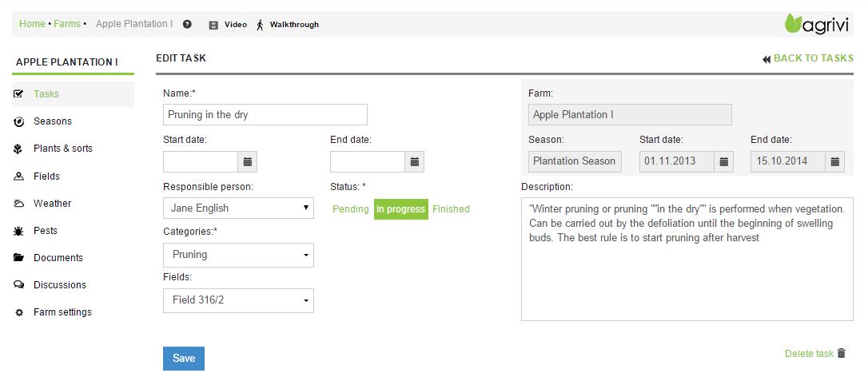Open calendar for task End date
The height and width of the screenshot is (377, 868).
pyautogui.click(x=414, y=162)
